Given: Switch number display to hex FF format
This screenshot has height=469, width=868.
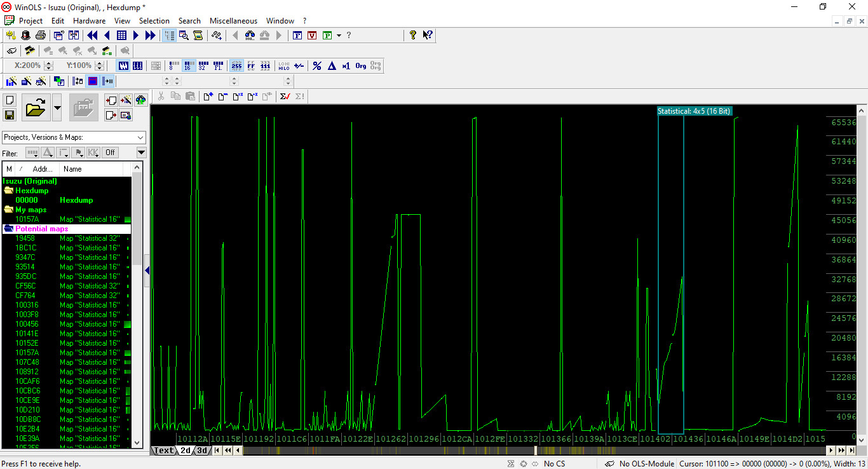Looking at the screenshot, I should pyautogui.click(x=251, y=65).
